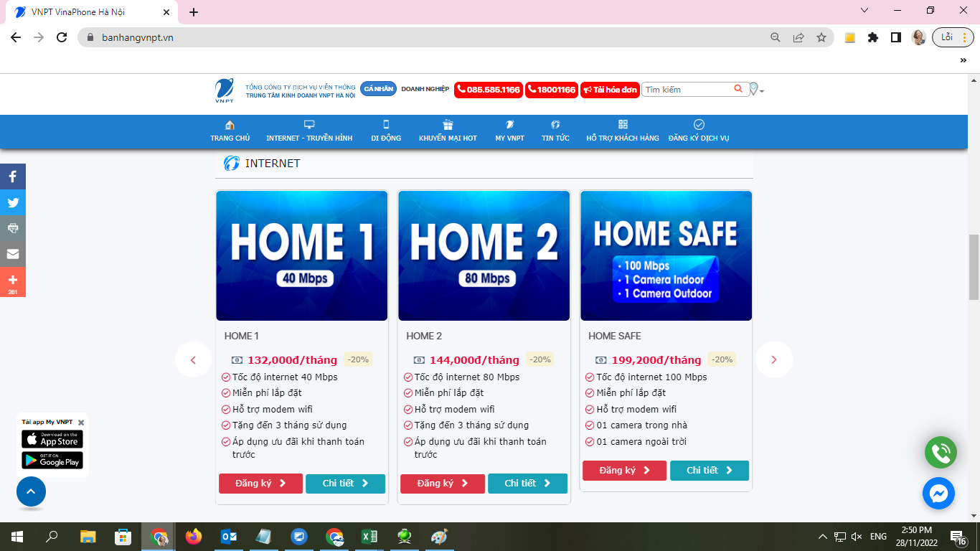Image resolution: width=980 pixels, height=551 pixels.
Task: Select the Cá nhân customer toggle
Action: point(378,89)
